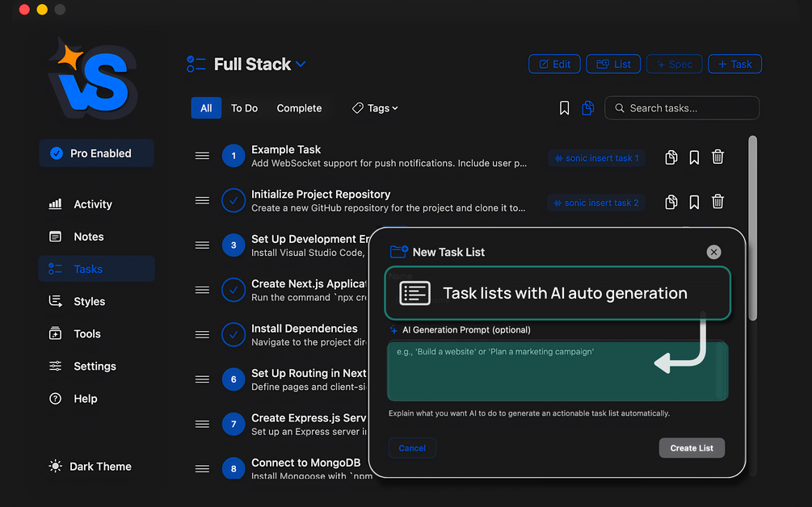This screenshot has width=812, height=507.
Task: Bookmark the Example Task row
Action: point(694,157)
